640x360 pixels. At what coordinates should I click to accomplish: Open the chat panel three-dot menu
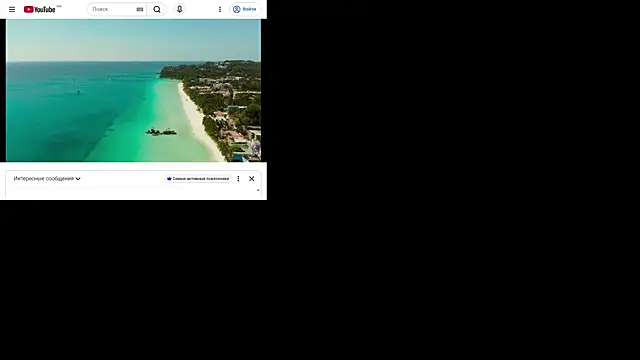pyautogui.click(x=238, y=178)
